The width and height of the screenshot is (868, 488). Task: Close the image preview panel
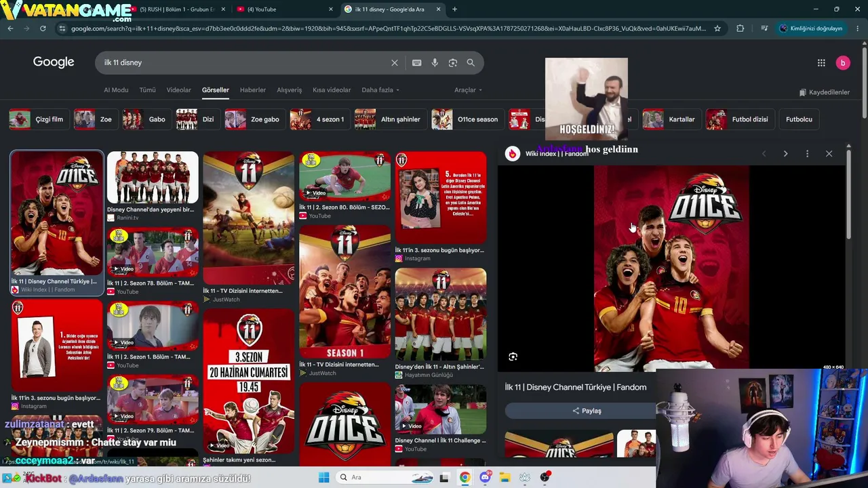coord(829,154)
